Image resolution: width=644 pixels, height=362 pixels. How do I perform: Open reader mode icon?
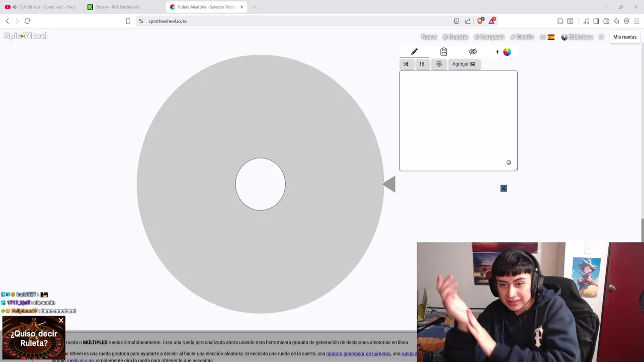pyautogui.click(x=456, y=21)
